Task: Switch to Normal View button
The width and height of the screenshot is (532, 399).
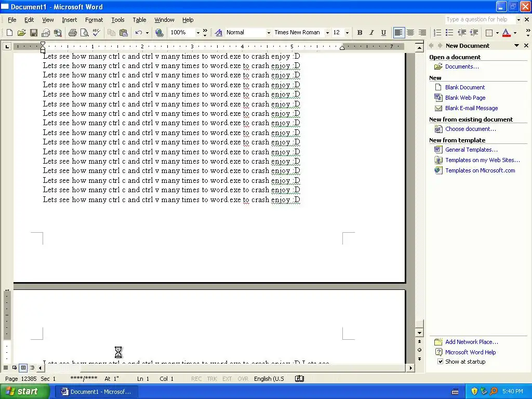Action: click(6, 367)
